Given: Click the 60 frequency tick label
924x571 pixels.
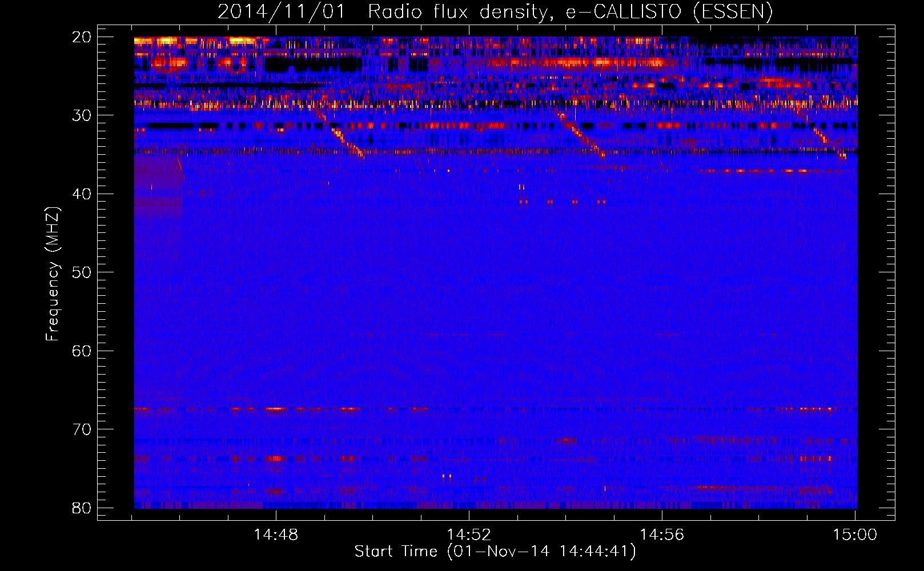Looking at the screenshot, I should pos(82,351).
